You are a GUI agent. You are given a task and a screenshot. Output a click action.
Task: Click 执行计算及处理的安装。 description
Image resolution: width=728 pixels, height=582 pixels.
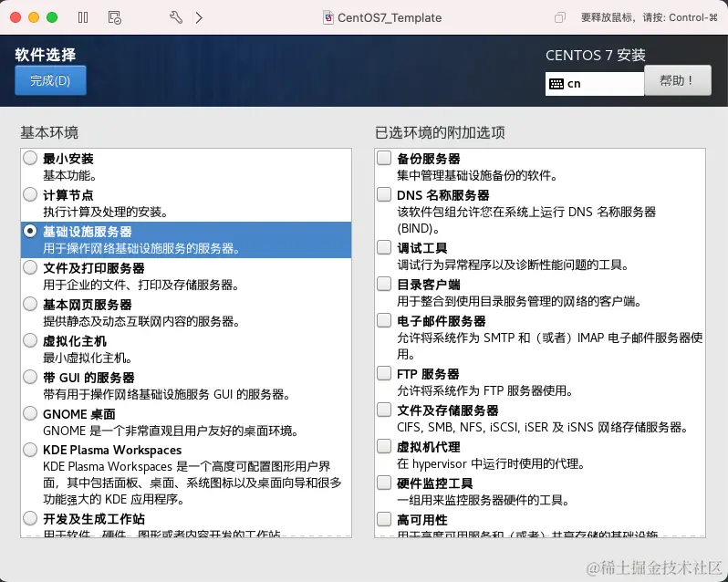(106, 213)
